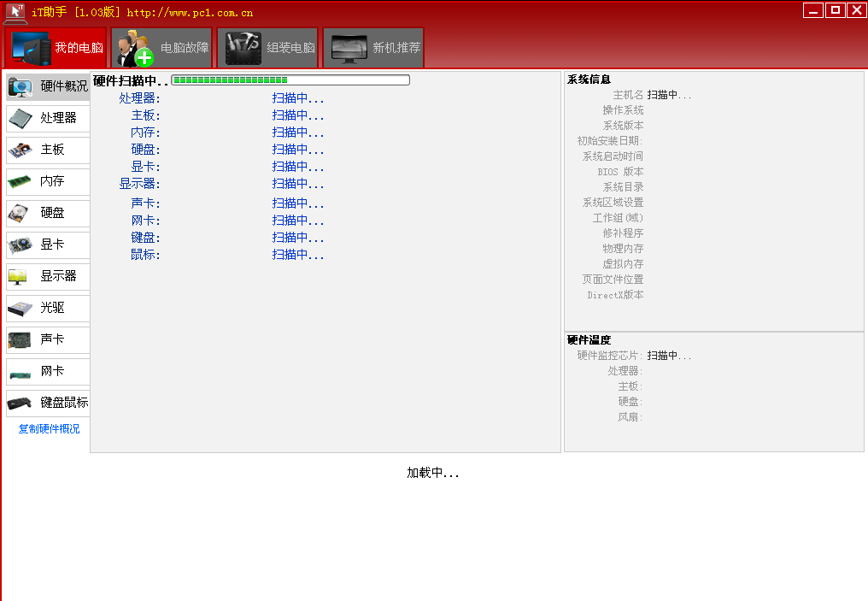
Task: Click the monitor icon for 新机推荐
Action: pyautogui.click(x=349, y=49)
